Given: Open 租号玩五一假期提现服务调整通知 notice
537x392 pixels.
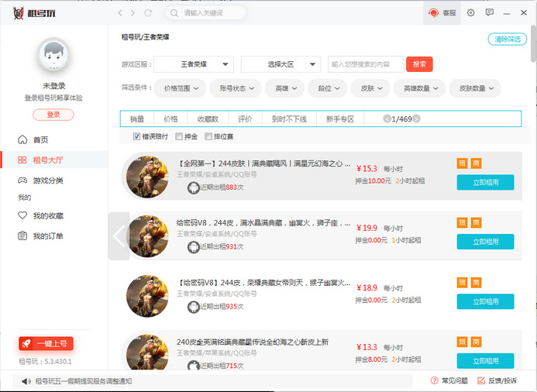Looking at the screenshot, I should pos(84,381).
